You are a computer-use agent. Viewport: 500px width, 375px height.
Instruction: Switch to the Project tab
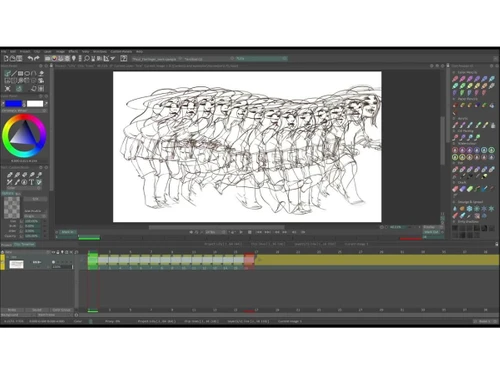6,245
